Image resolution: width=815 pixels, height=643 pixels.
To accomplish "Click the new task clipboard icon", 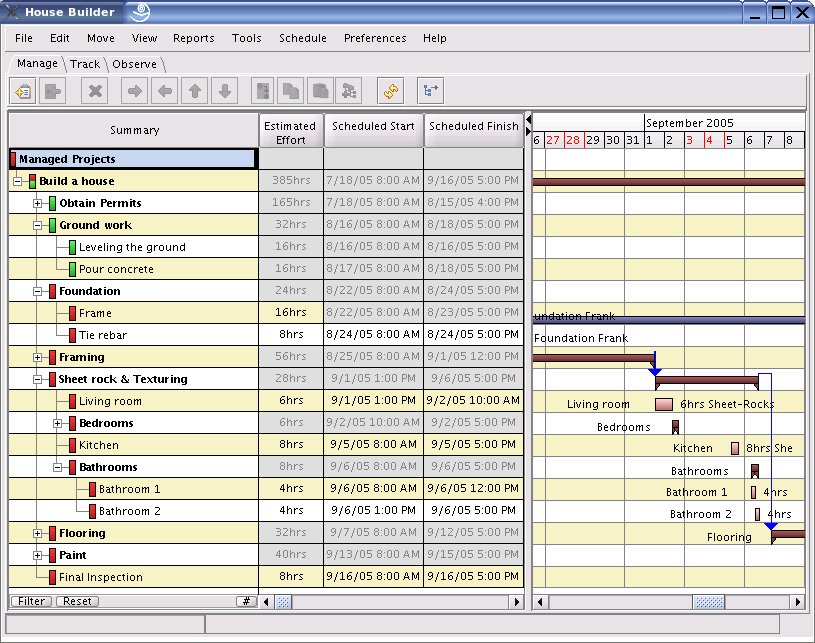I will tap(23, 91).
